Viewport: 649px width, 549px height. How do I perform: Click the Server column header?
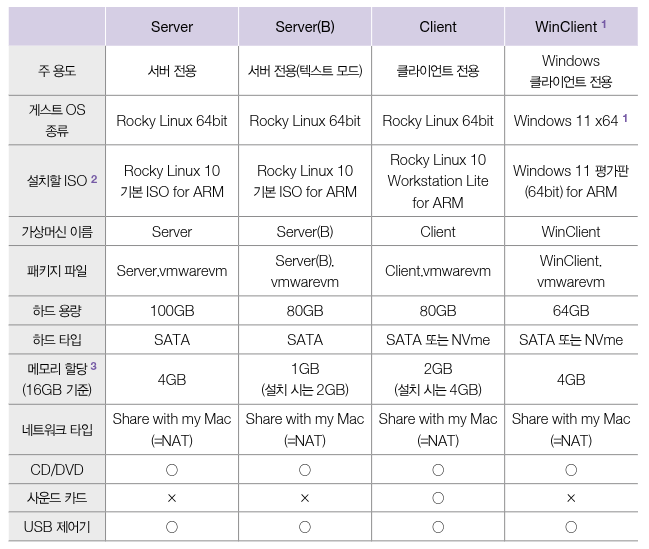(172, 27)
